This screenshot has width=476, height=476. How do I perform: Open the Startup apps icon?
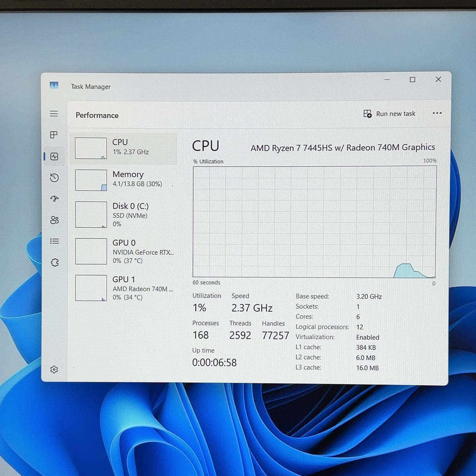(x=54, y=198)
